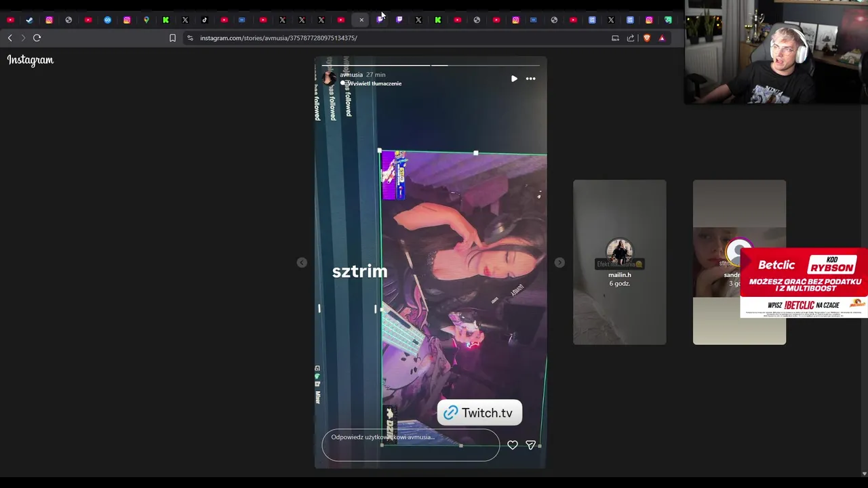
Task: Click the browser forward arrow
Action: [22, 38]
